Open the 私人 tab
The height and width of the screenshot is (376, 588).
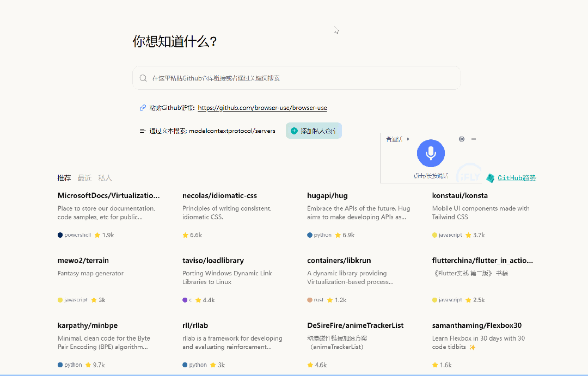(105, 178)
